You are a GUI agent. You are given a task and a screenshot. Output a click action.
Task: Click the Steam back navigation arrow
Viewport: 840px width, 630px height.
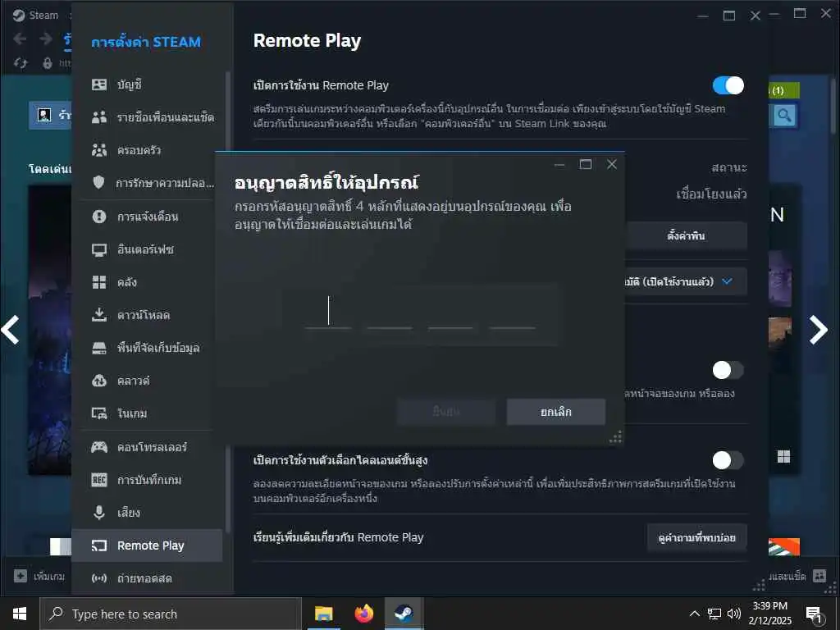20,39
